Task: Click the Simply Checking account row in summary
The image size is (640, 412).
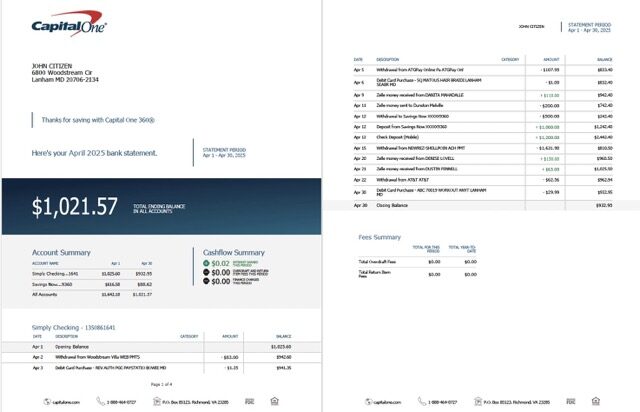Action: (x=92, y=273)
